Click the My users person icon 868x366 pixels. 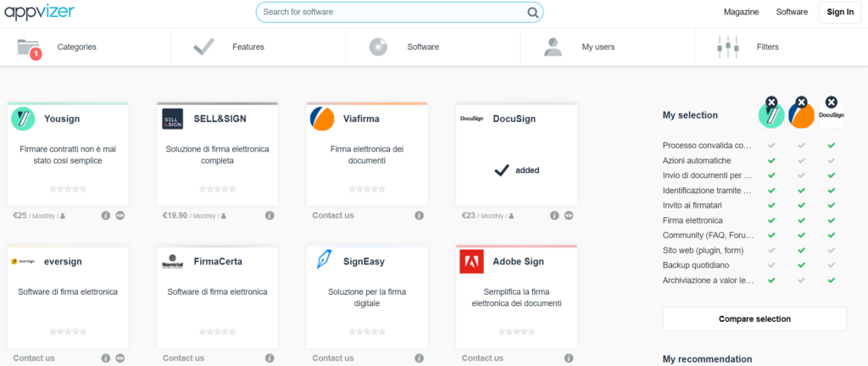click(553, 47)
